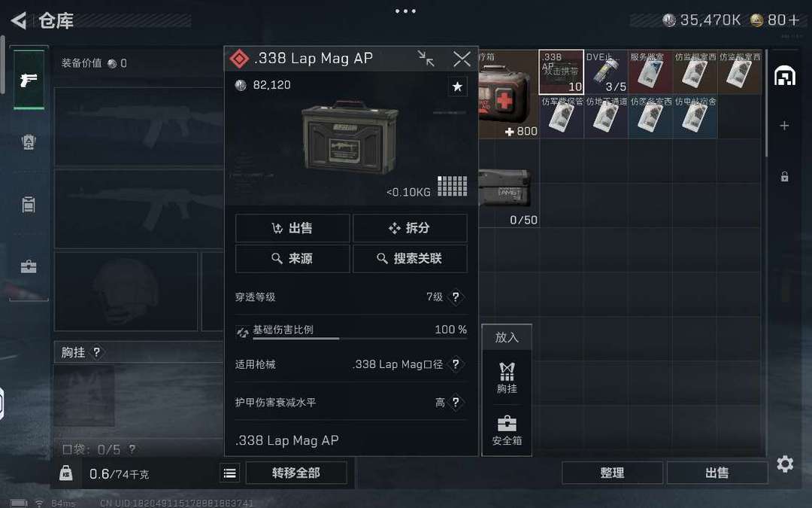Open settings with the gear icon
The image size is (812, 508).
coord(785,464)
